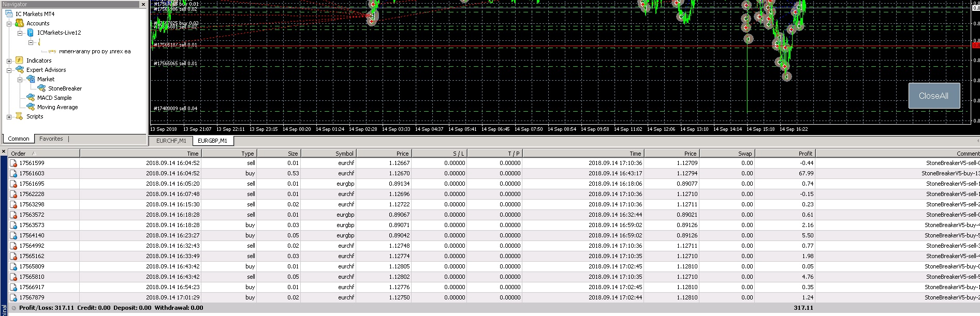Sort history by Symbol column header
The height and width of the screenshot is (316, 980).
click(x=328, y=154)
